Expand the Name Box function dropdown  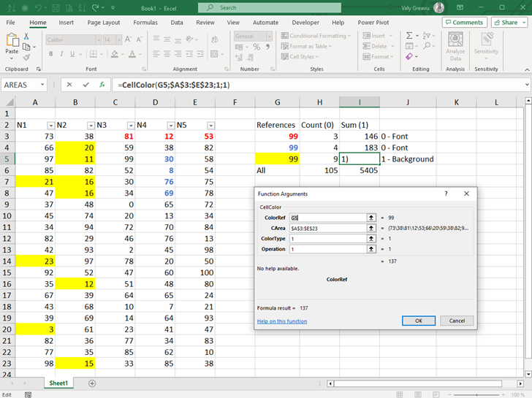pos(43,85)
